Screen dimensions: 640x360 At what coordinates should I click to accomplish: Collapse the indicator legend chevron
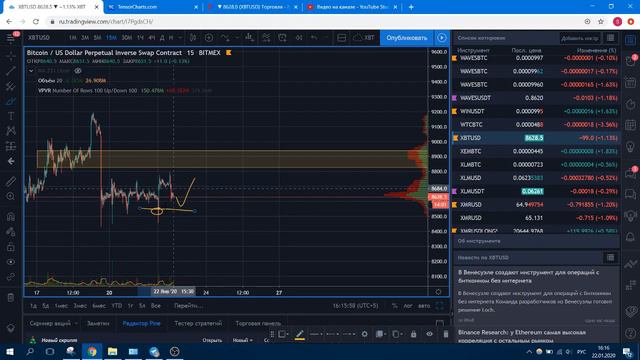(x=31, y=71)
